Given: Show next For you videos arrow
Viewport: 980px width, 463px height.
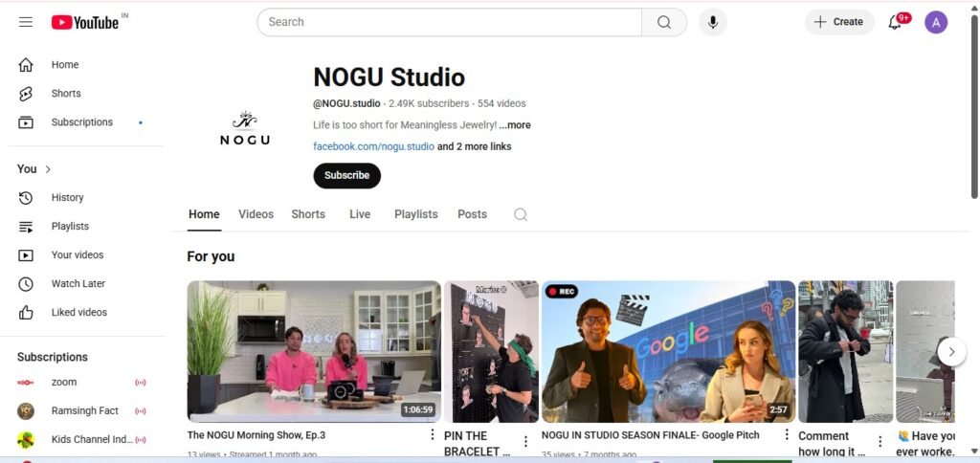Looking at the screenshot, I should [x=952, y=352].
